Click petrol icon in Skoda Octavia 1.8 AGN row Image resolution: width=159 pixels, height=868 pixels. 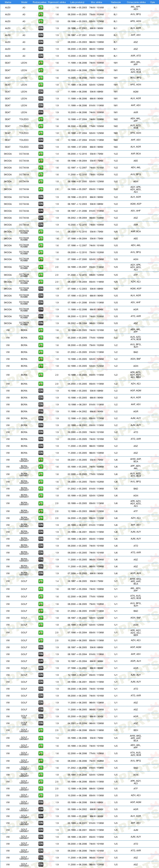[x=40, y=182]
